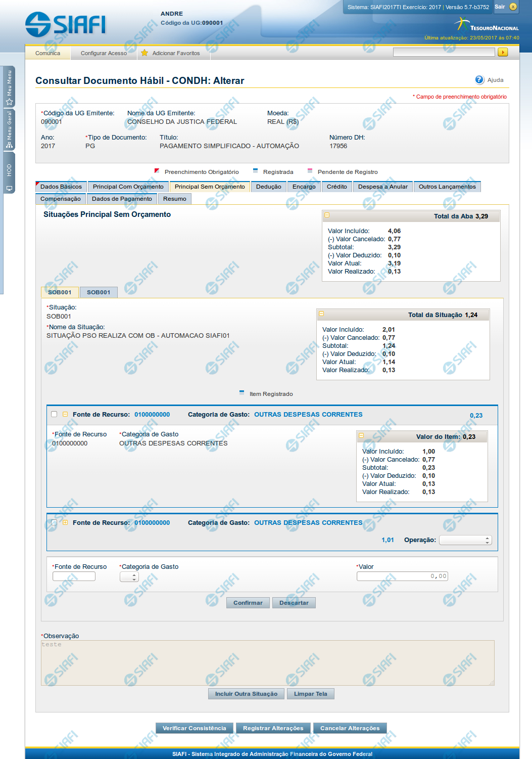Check the first Fonte de Recurso item checkbox
532x759 pixels.
[54, 414]
